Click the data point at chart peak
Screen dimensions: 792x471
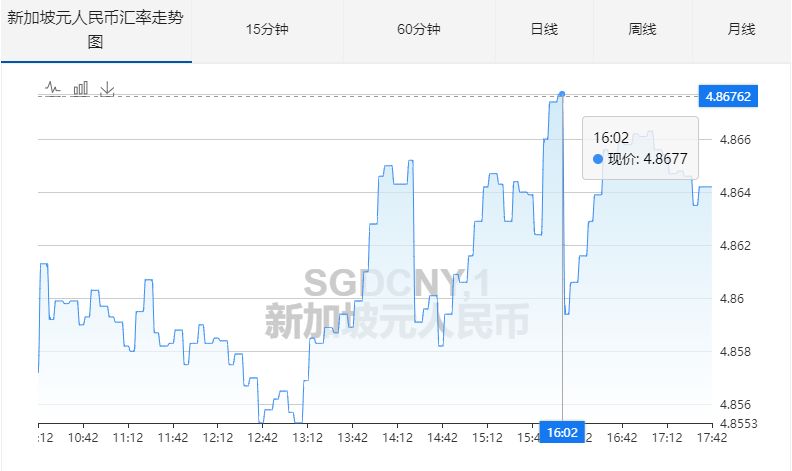point(562,94)
